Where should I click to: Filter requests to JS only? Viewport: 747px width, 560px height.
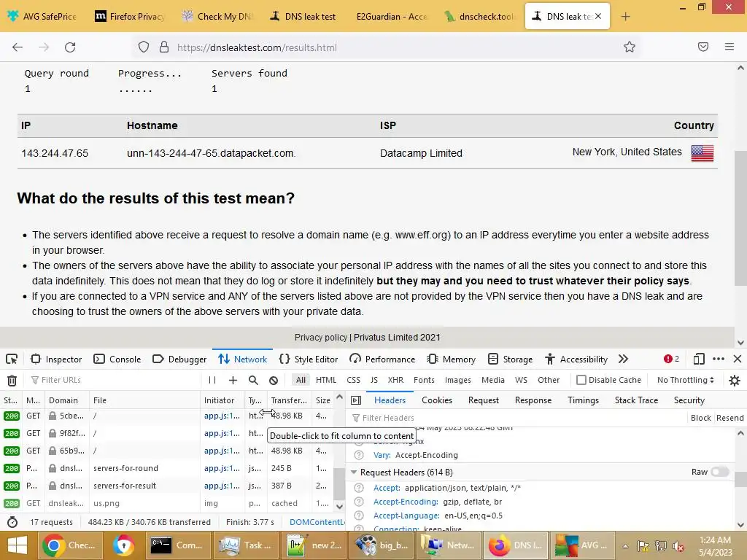click(x=374, y=380)
